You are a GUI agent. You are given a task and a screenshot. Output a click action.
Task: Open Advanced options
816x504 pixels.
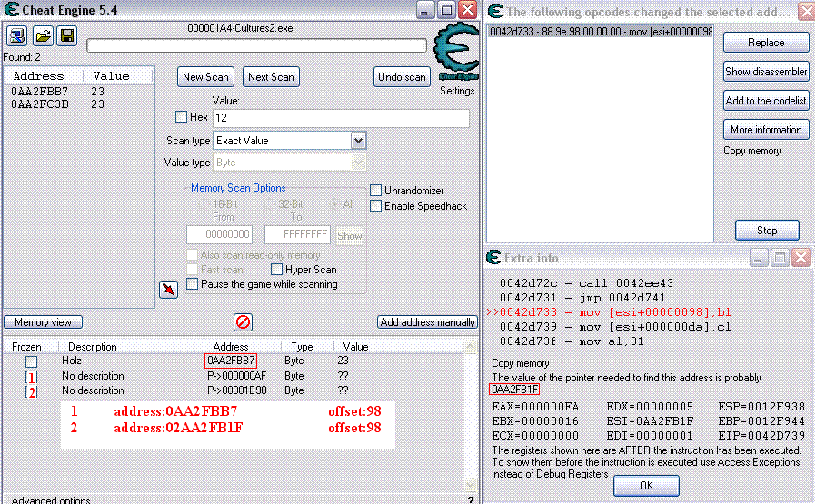(x=51, y=499)
